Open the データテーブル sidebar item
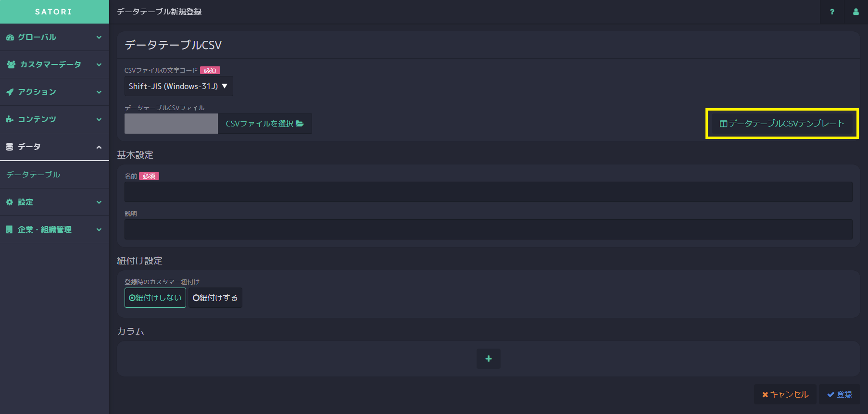Image resolution: width=868 pixels, height=414 pixels. click(x=33, y=175)
